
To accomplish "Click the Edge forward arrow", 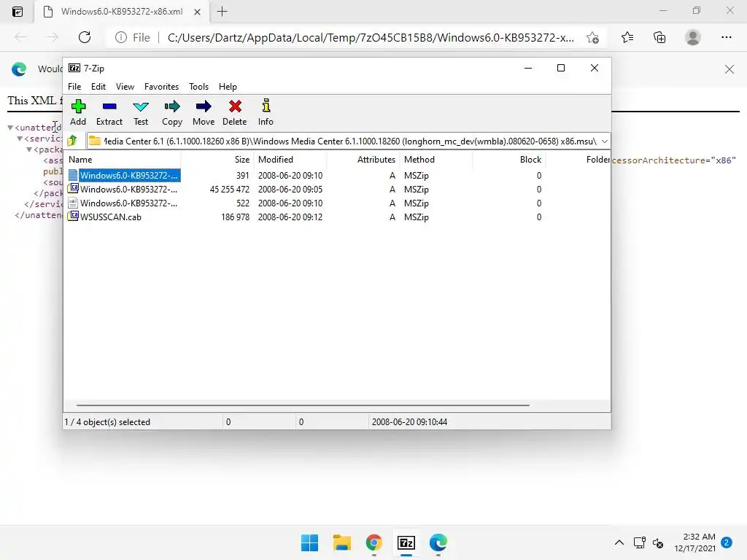I will 53,37.
